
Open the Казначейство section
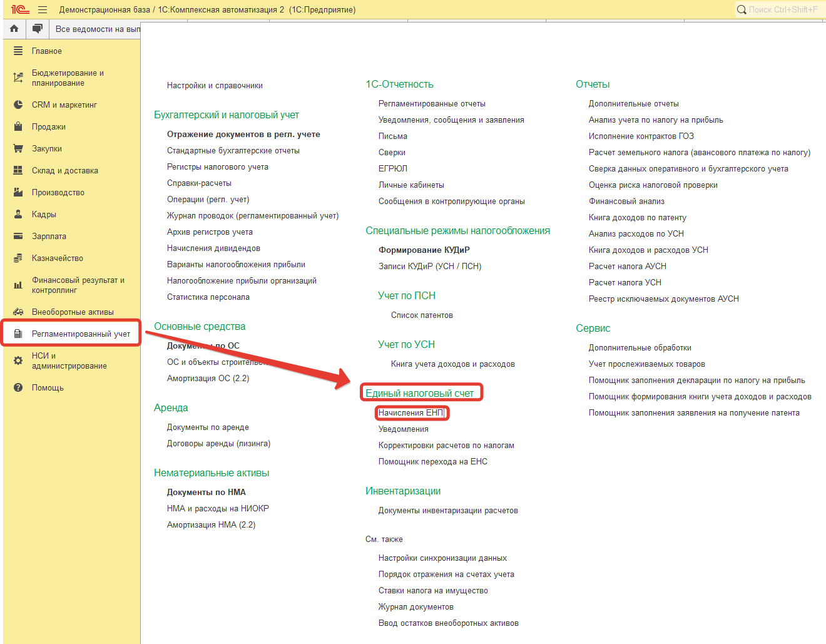[x=58, y=258]
